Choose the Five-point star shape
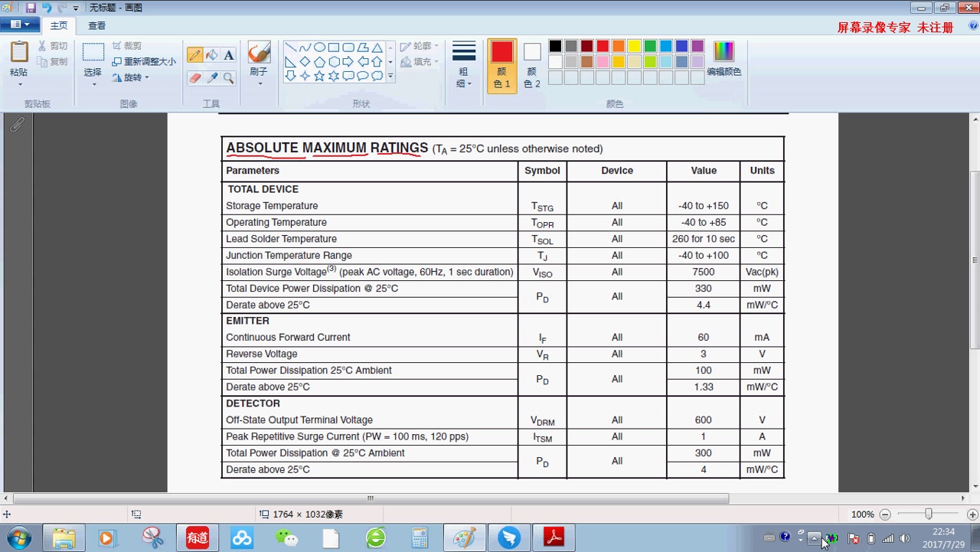The width and height of the screenshot is (980, 552). tap(319, 76)
